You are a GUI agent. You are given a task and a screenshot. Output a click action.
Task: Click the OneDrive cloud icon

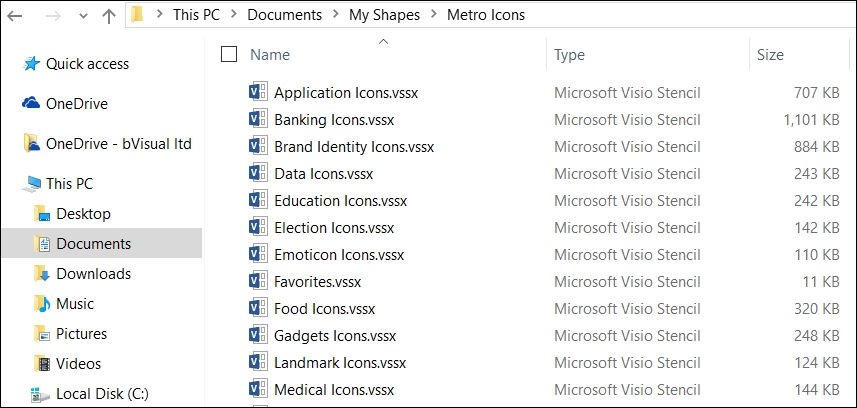[31, 103]
